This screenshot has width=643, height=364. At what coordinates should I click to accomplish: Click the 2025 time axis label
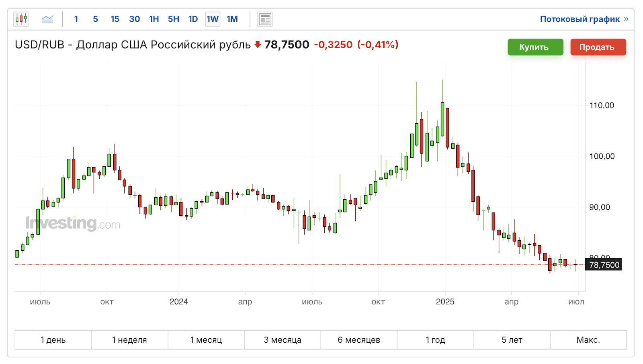click(x=445, y=302)
